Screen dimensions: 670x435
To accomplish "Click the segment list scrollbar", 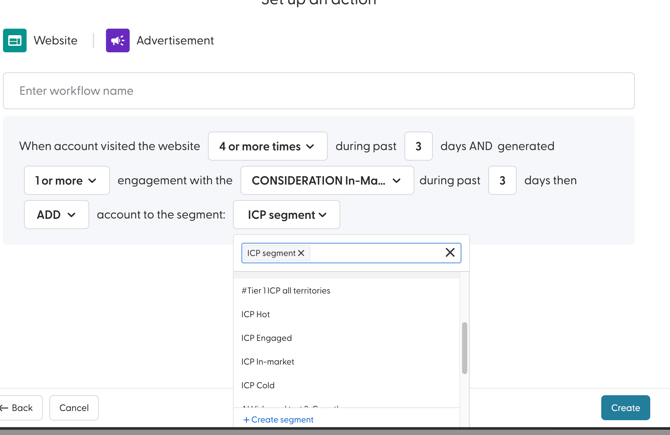I will [464, 347].
